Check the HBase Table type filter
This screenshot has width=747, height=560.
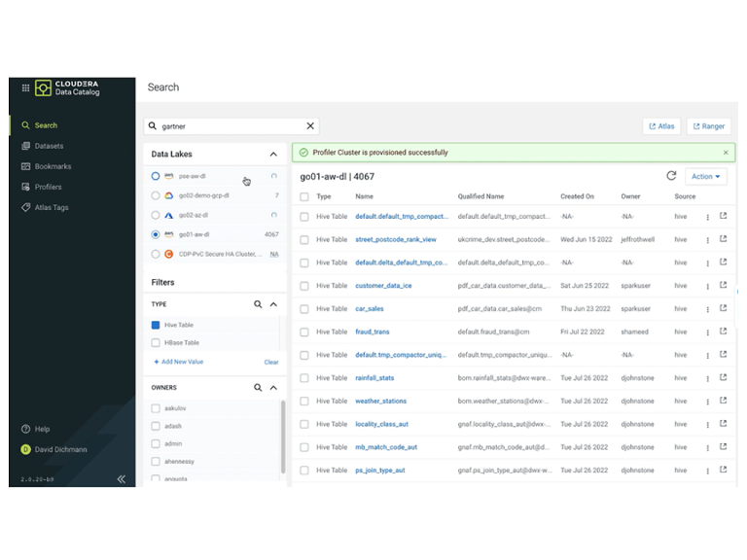(156, 343)
